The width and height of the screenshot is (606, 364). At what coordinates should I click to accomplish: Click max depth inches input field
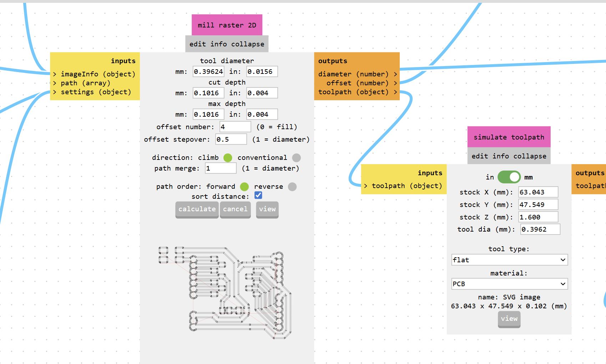[x=262, y=114]
